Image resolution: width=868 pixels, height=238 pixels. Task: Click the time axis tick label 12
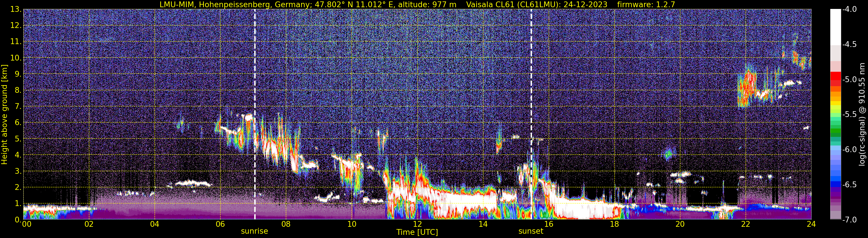point(417,224)
